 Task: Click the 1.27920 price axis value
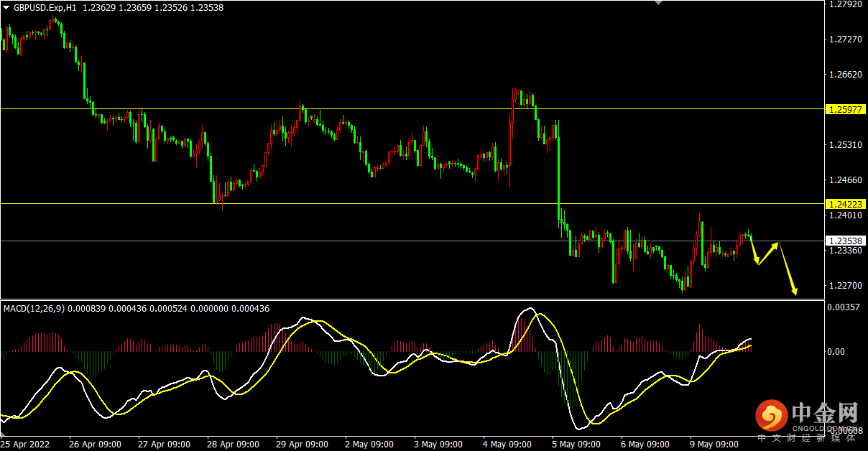coord(844,4)
